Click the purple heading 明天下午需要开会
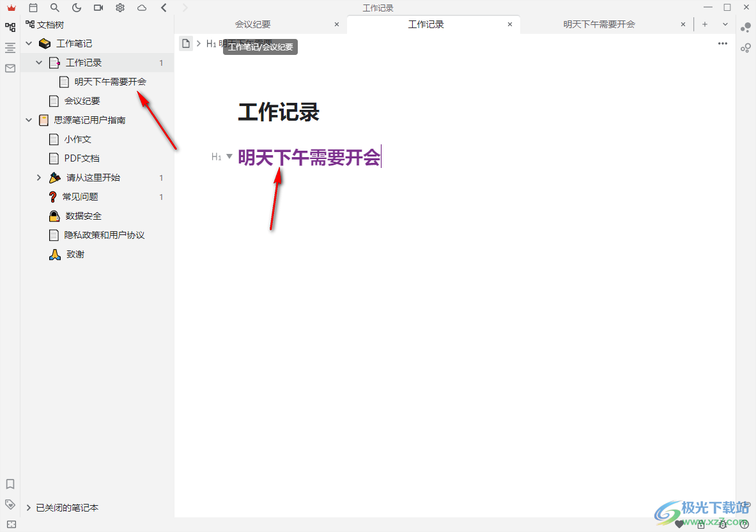This screenshot has height=532, width=756. pyautogui.click(x=309, y=157)
